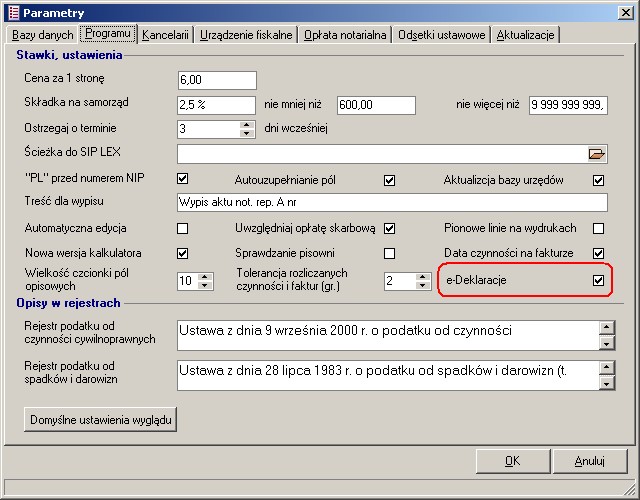
Task: Enable Sprawdzanie pisowni checkbox
Action: tap(390, 253)
